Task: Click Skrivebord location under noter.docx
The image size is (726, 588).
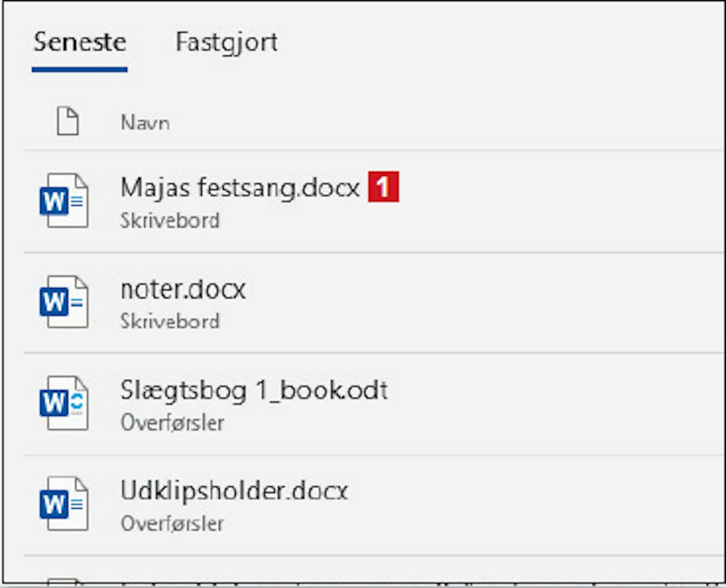Action: coord(170,321)
